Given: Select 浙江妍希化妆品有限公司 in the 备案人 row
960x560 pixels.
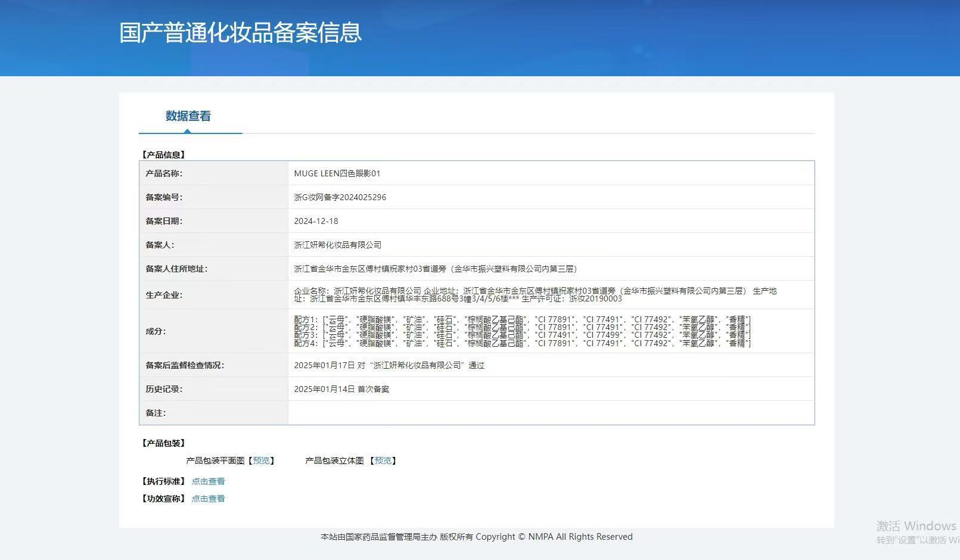Looking at the screenshot, I should click(338, 245).
